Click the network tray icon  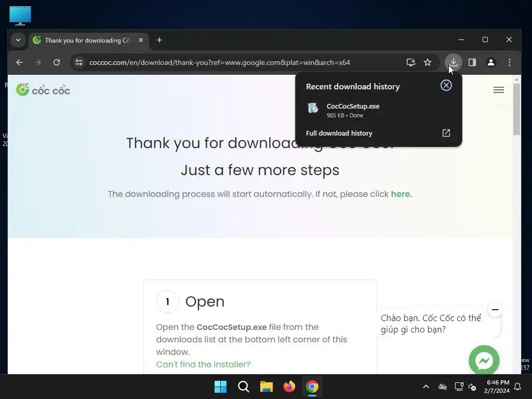pos(459,387)
